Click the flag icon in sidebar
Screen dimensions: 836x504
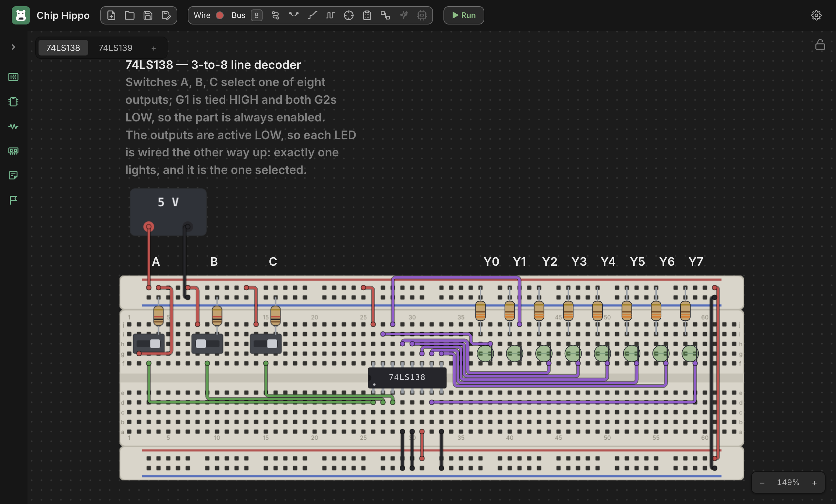click(13, 200)
